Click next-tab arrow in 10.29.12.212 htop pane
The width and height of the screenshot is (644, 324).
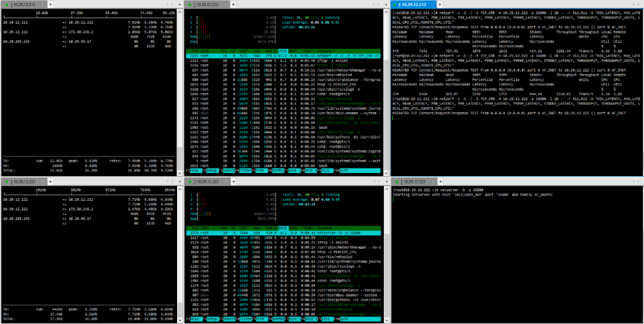(x=378, y=4)
